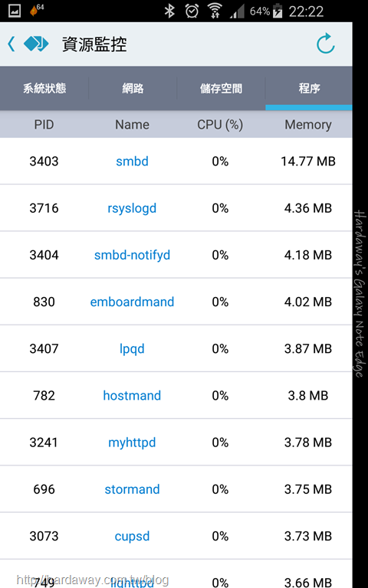
Task: Open the smbd process link
Action: tap(132, 162)
